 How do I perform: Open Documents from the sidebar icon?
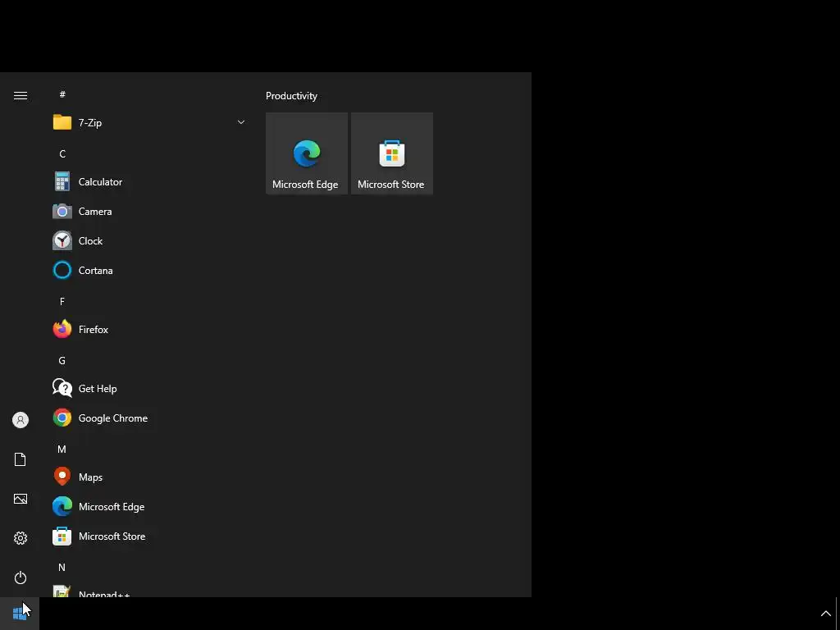coord(21,459)
